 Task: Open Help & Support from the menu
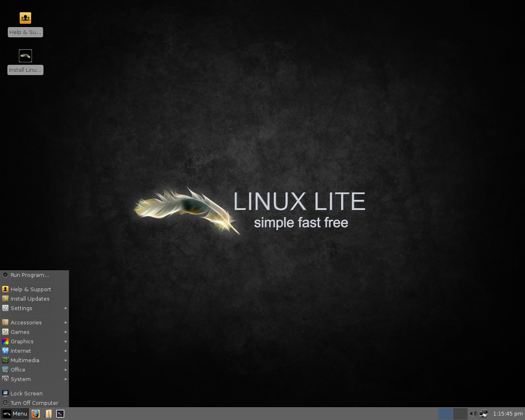tap(34, 289)
